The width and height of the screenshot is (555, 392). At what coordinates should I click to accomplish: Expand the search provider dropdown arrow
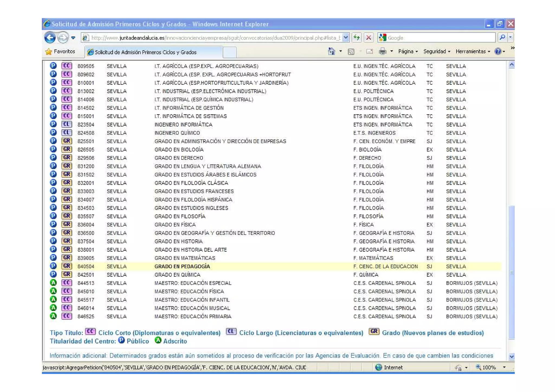coord(510,38)
